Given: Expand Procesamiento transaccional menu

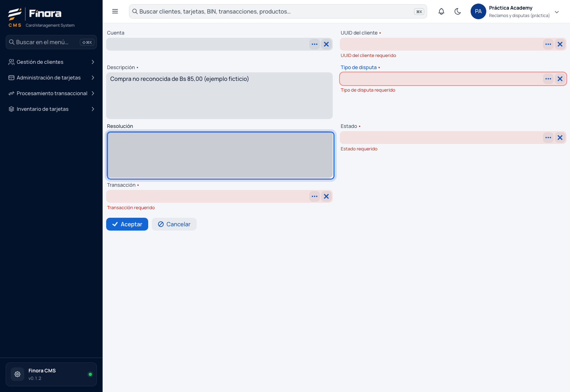Looking at the screenshot, I should coord(51,93).
